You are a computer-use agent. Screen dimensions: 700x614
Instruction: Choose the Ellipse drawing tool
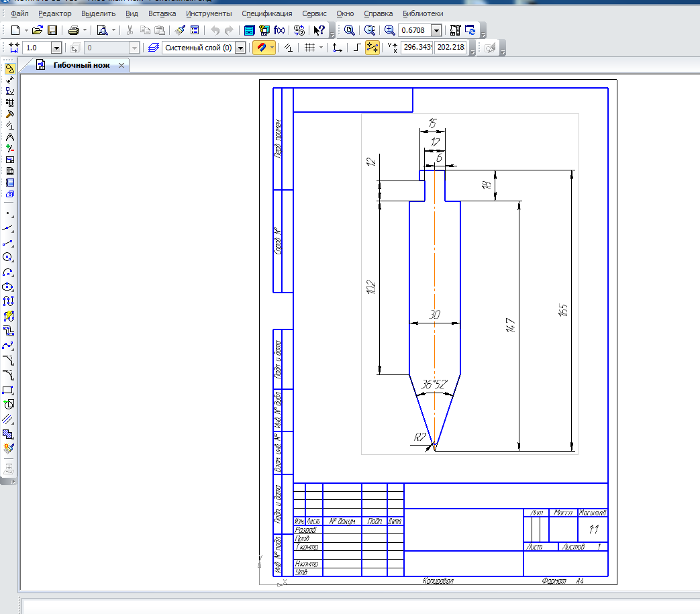(x=9, y=287)
